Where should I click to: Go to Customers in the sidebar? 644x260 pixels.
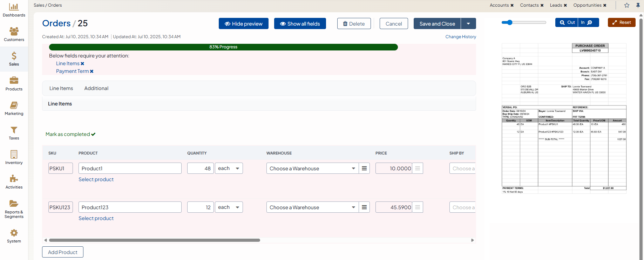14,31
